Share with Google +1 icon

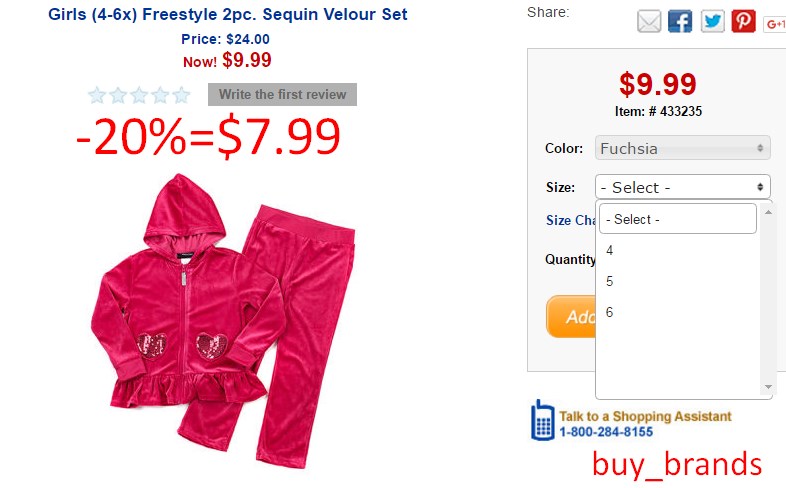[774, 24]
